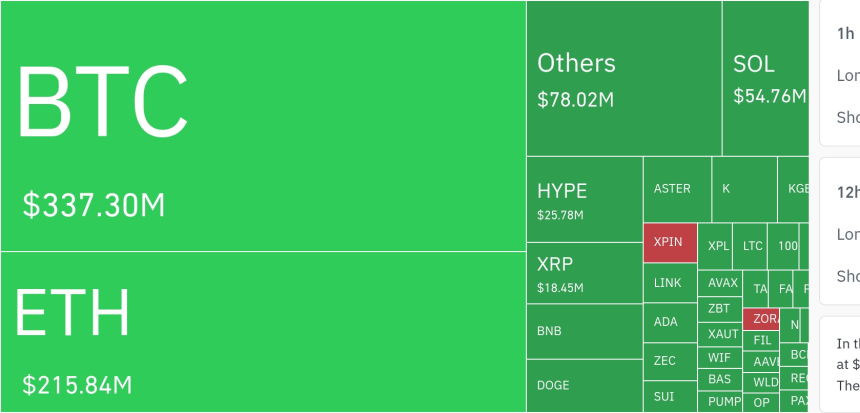Click the XPL tile

[718, 246]
